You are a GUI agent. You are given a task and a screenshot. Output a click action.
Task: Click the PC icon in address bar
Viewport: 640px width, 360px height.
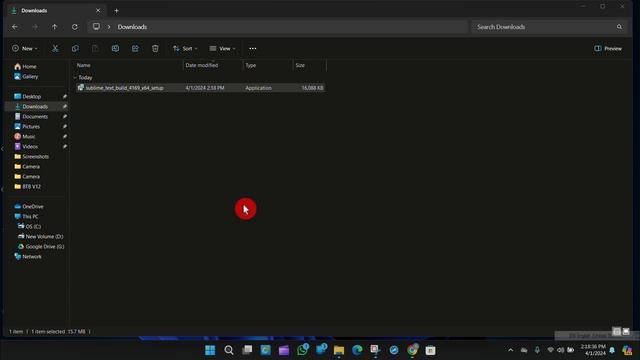tap(96, 27)
